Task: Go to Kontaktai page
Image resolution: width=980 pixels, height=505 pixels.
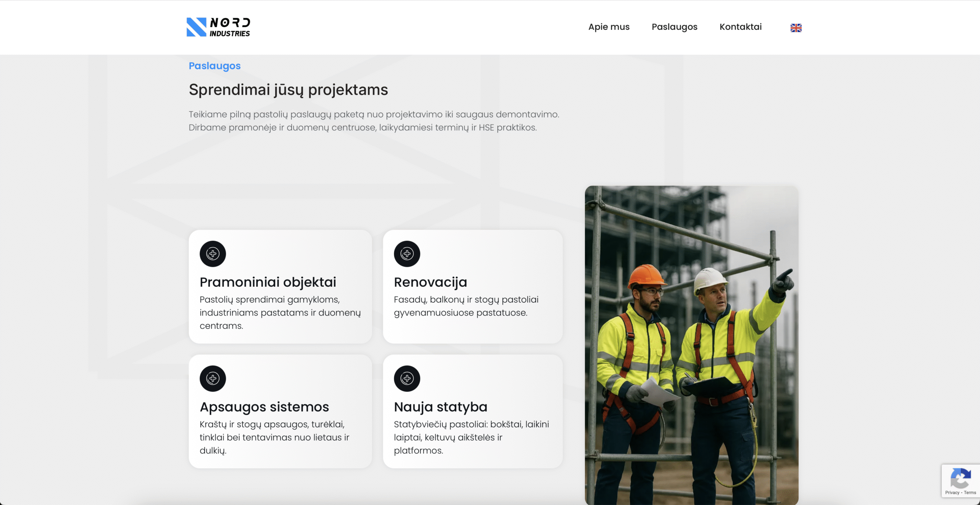Action: pos(740,27)
